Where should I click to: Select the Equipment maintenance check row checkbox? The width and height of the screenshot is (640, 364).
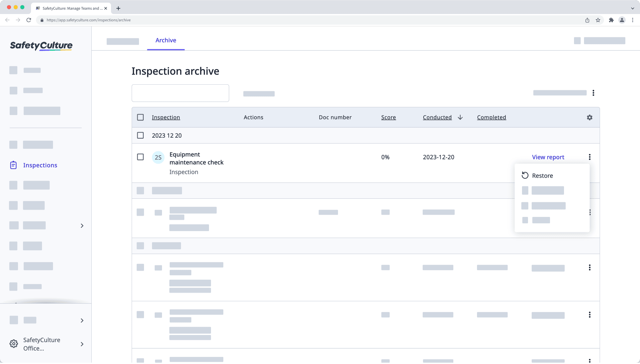[140, 157]
